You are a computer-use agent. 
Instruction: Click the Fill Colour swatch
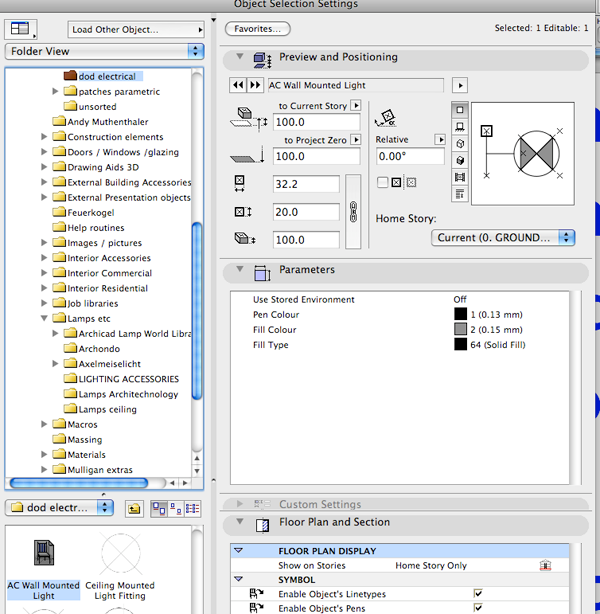tap(460, 330)
